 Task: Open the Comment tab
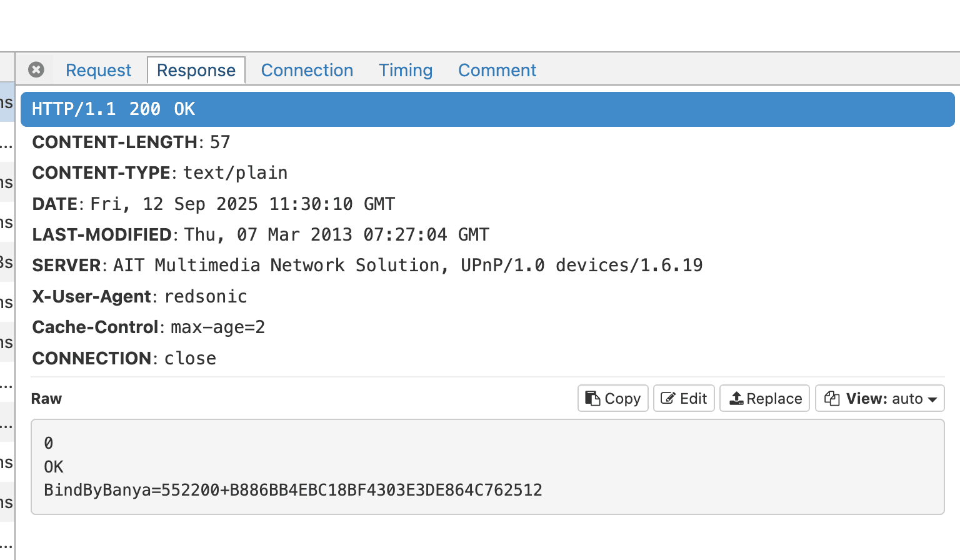point(497,70)
